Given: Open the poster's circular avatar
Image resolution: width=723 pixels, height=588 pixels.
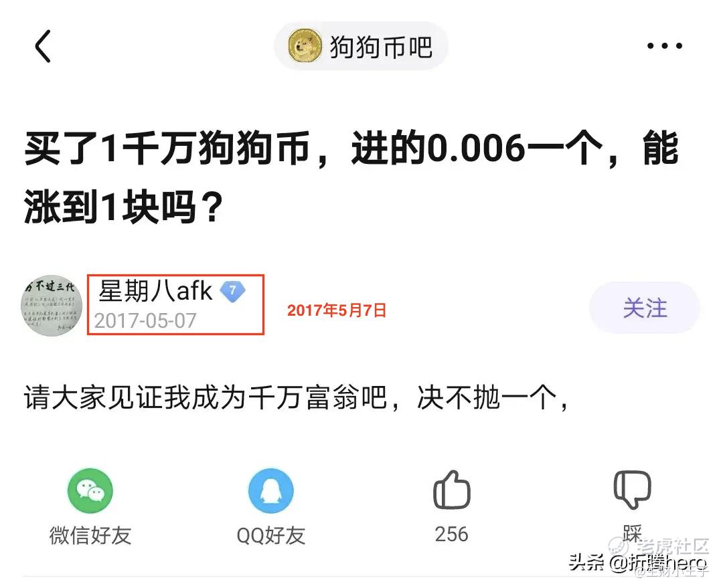Looking at the screenshot, I should point(52,306).
